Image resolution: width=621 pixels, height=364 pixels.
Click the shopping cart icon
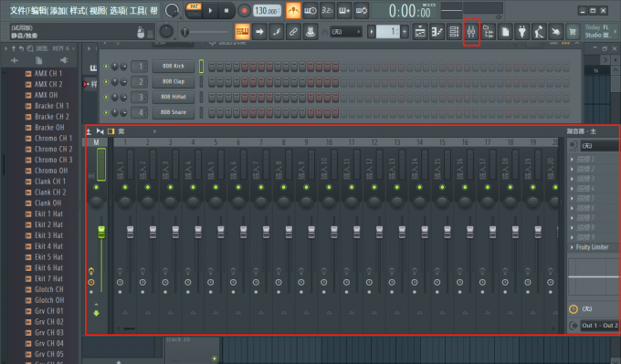coord(573,32)
